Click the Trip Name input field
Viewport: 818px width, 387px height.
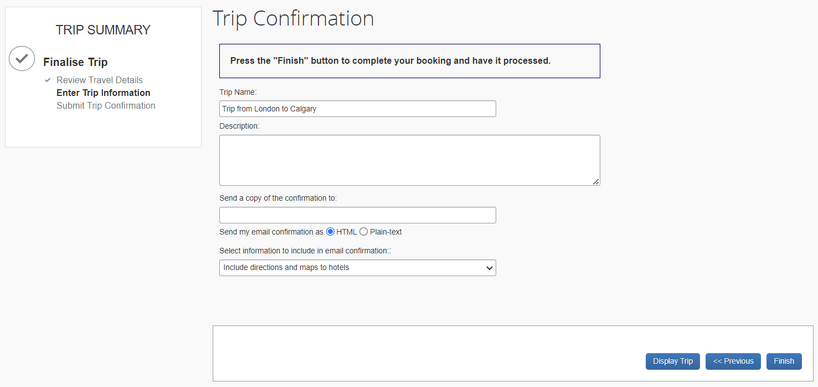(357, 109)
